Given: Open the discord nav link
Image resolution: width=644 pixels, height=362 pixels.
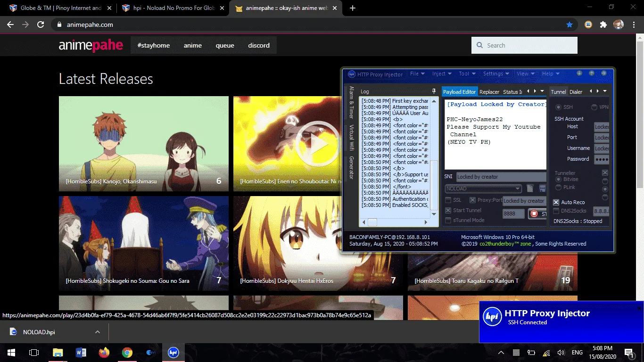Looking at the screenshot, I should [x=259, y=45].
